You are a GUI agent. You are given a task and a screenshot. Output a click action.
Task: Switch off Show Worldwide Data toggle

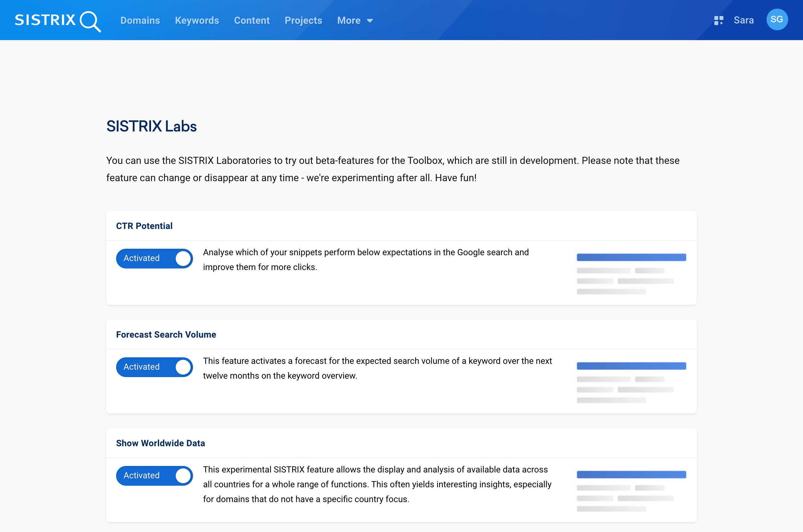[154, 475]
